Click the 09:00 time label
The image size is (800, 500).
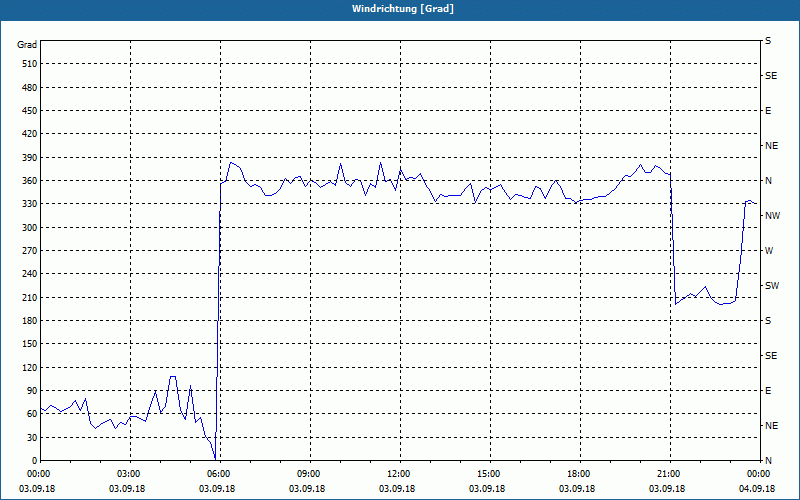point(308,474)
